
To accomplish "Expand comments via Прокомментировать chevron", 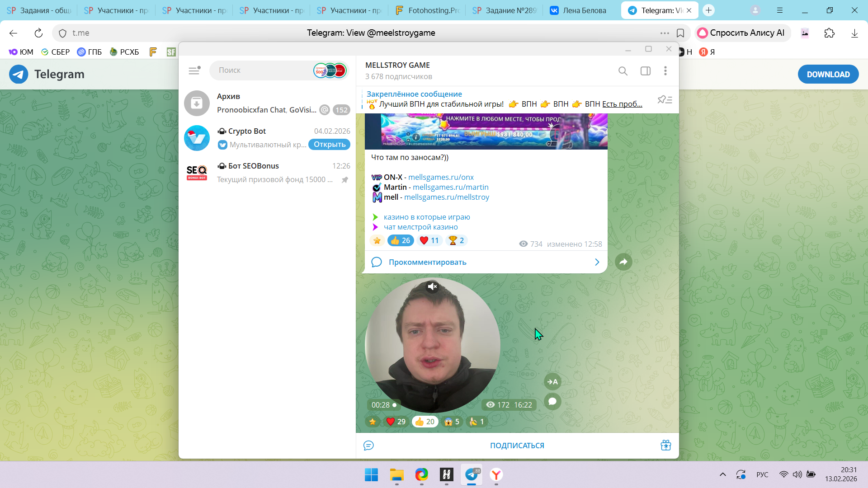I will point(597,262).
